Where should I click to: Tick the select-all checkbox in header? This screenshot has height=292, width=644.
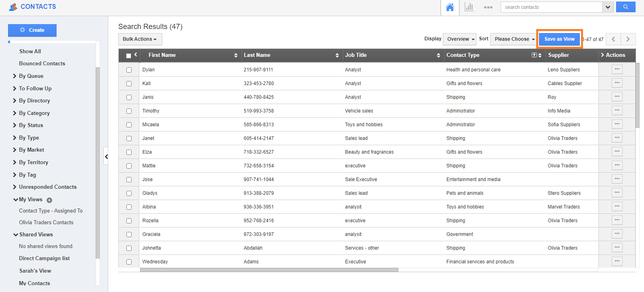[x=128, y=56]
